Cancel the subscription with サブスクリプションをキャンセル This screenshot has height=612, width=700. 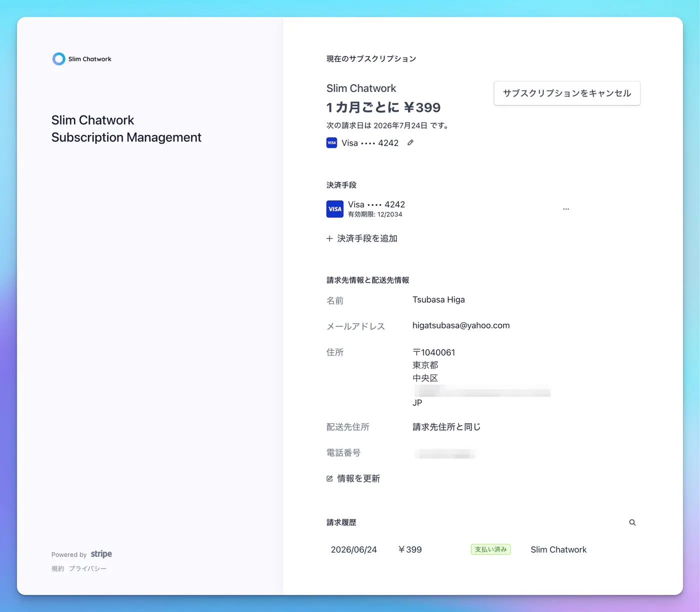[567, 93]
